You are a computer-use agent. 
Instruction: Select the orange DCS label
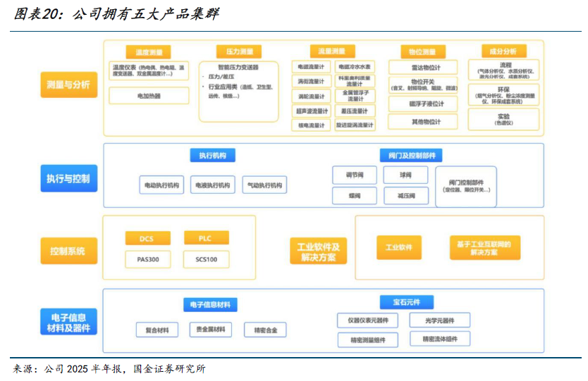click(x=146, y=238)
